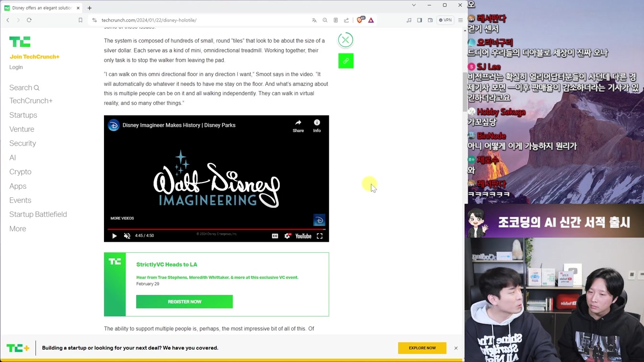Go to the AI section
The image size is (644, 362).
pyautogui.click(x=12, y=158)
